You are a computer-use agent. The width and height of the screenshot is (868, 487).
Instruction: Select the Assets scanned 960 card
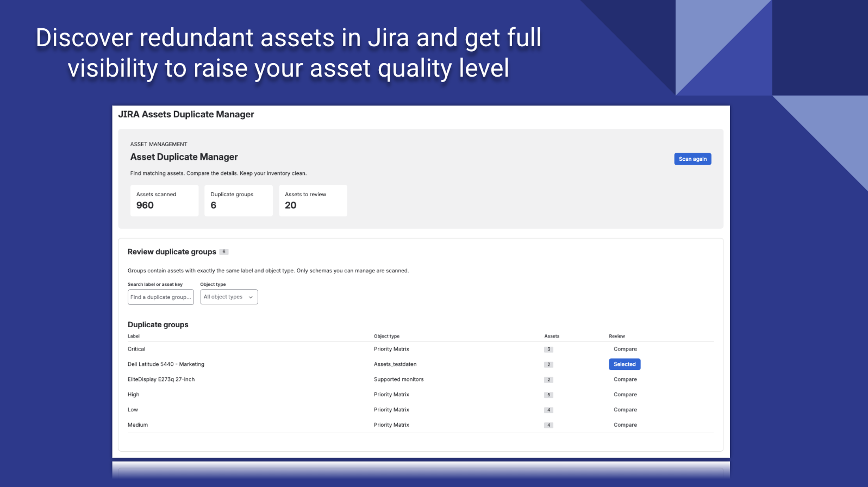click(x=164, y=201)
